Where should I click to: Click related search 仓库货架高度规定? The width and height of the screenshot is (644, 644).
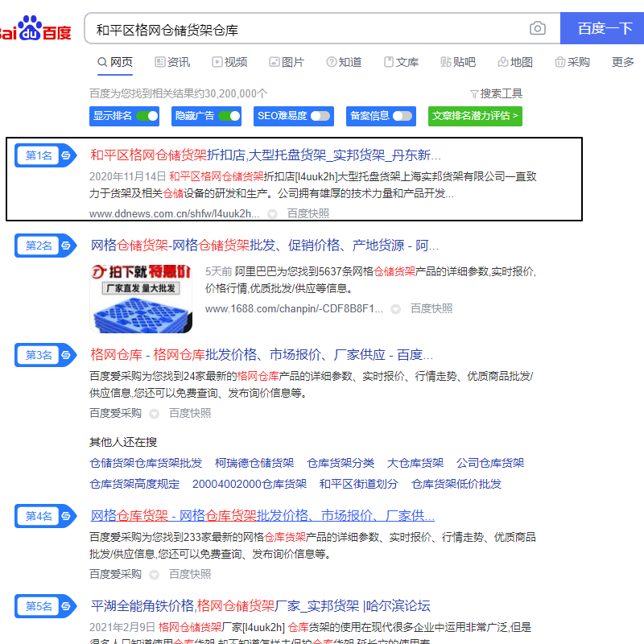pos(134,485)
